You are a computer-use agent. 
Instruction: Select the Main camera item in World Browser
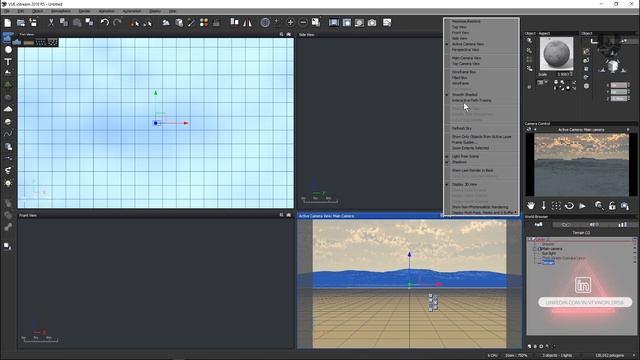pyautogui.click(x=551, y=249)
